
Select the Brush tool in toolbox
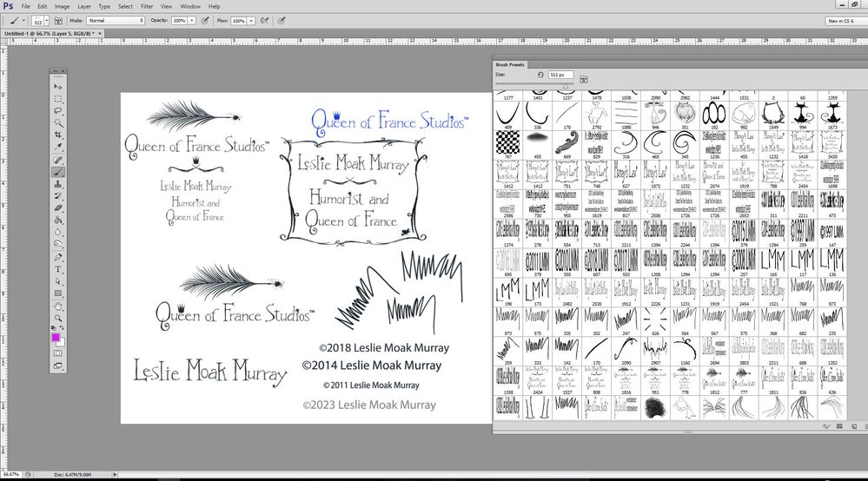57,173
